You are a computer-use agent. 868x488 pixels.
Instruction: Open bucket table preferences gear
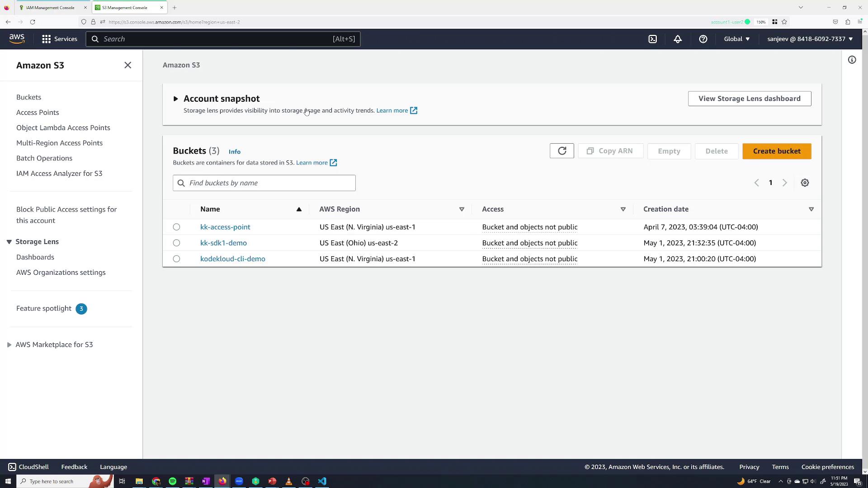804,183
